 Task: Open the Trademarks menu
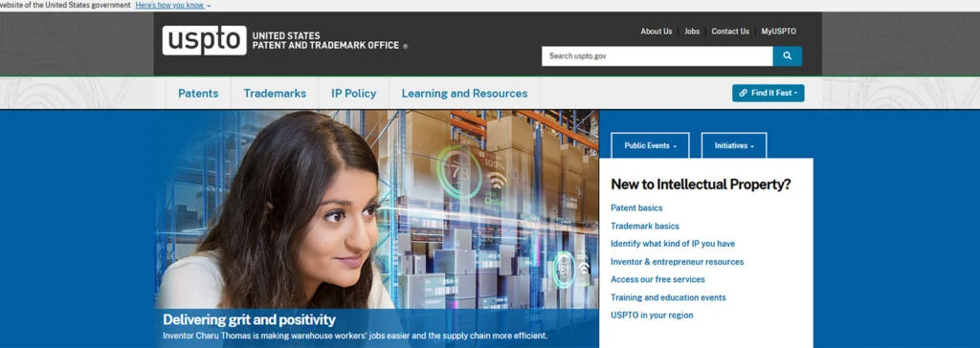pyautogui.click(x=275, y=93)
